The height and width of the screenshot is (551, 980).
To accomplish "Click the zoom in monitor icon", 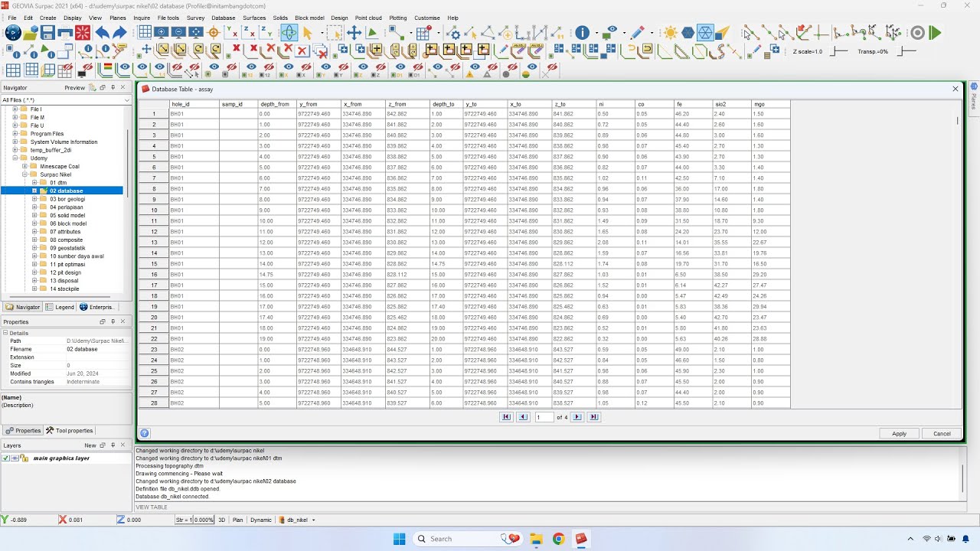I will click(162, 33).
